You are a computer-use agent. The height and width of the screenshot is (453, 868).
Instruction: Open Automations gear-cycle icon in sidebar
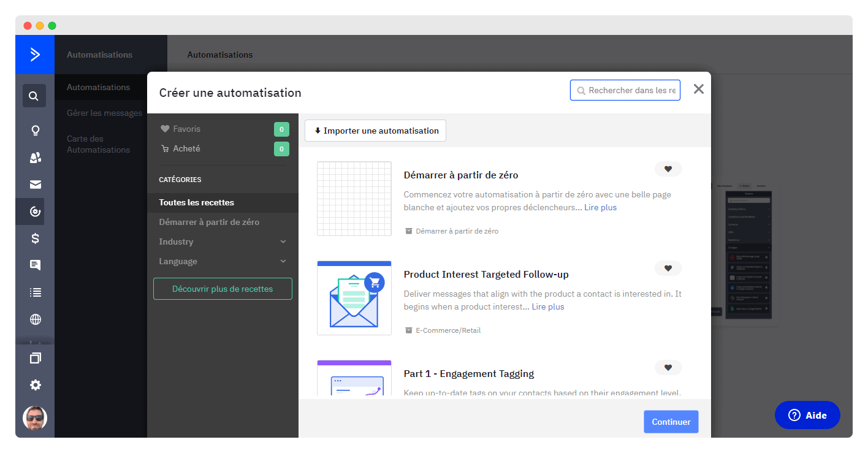[36, 211]
